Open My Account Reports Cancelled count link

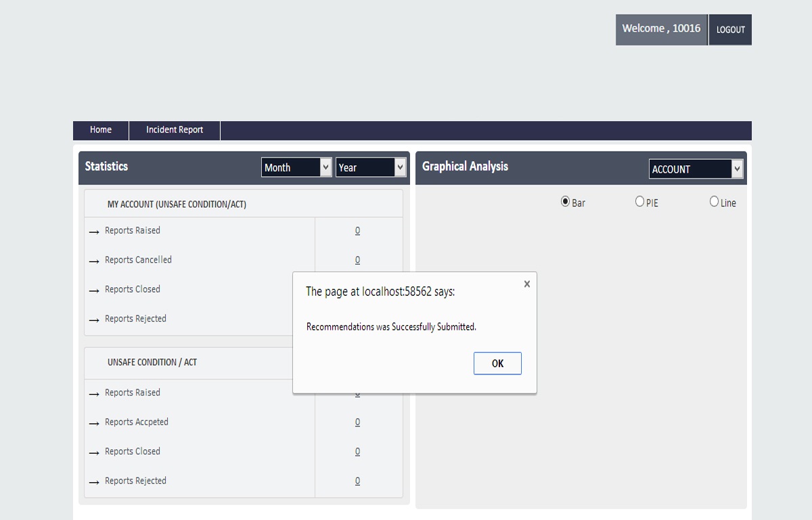(x=357, y=260)
